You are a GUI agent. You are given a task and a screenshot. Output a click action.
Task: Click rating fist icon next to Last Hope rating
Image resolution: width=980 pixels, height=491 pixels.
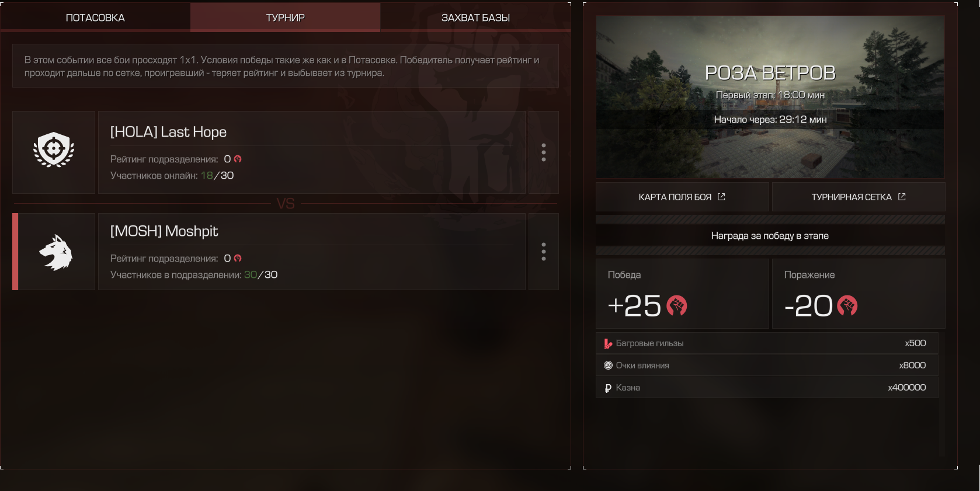click(238, 159)
